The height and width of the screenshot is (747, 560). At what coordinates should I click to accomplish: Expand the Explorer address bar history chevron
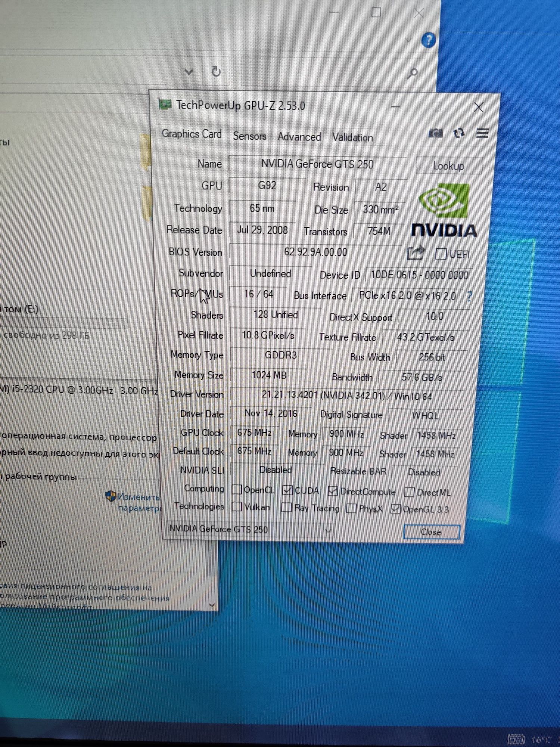point(189,71)
